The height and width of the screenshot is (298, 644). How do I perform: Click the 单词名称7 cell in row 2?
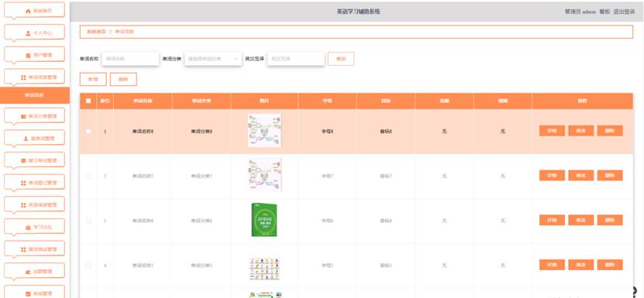(x=143, y=176)
